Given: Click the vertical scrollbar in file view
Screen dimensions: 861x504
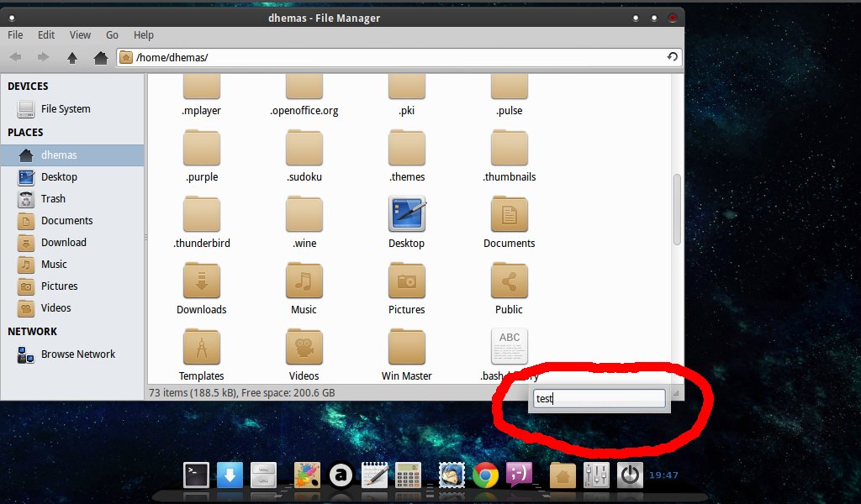Looking at the screenshot, I should point(677,210).
